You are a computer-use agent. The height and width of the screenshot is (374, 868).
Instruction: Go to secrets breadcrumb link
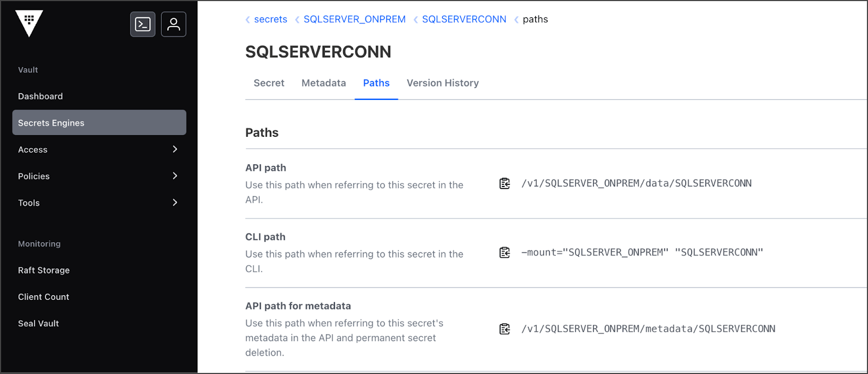[271, 19]
